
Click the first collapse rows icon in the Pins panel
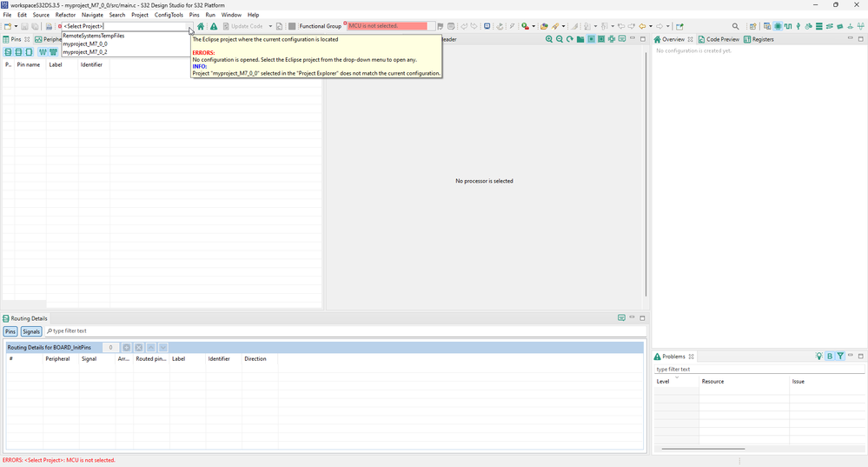(x=8, y=51)
